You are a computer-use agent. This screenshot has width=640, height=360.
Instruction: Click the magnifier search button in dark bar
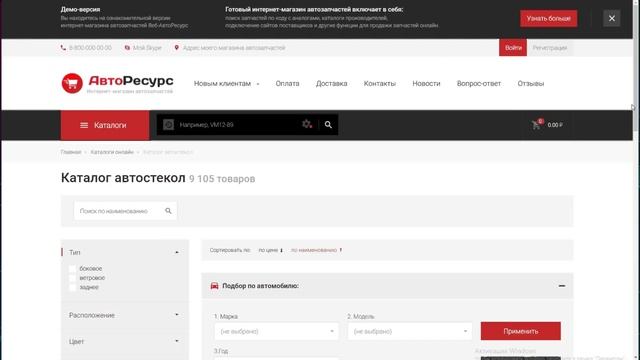(328, 125)
